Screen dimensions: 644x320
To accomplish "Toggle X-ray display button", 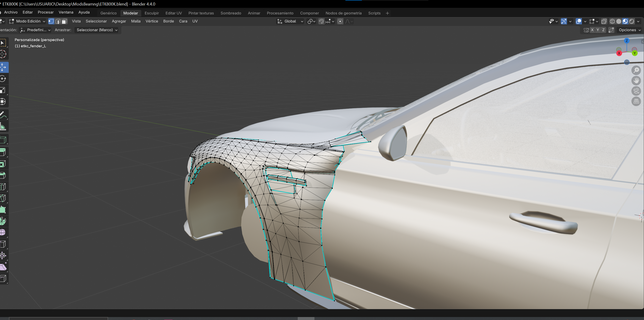I will pos(604,21).
